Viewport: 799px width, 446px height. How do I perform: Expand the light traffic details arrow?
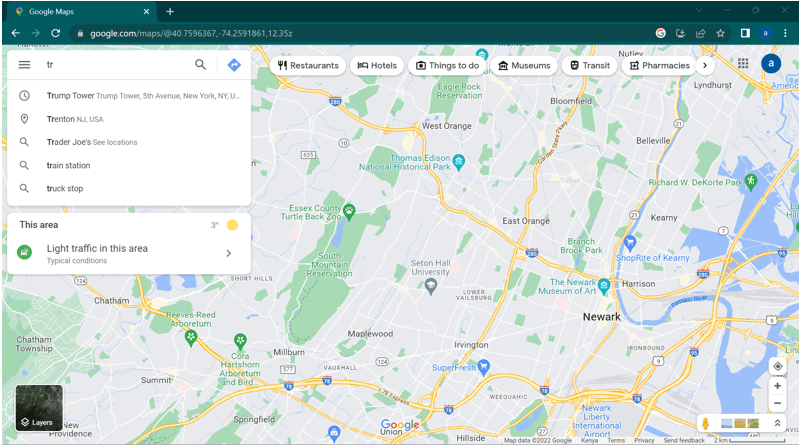228,253
